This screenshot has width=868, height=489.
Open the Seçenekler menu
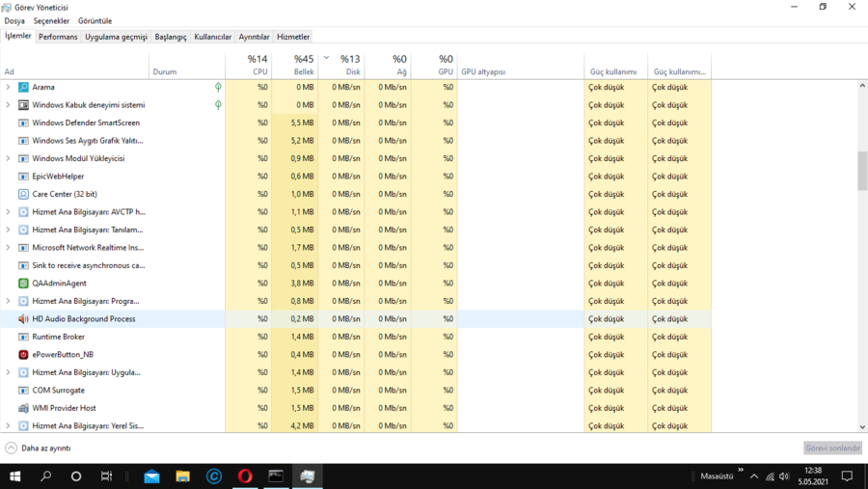point(51,20)
